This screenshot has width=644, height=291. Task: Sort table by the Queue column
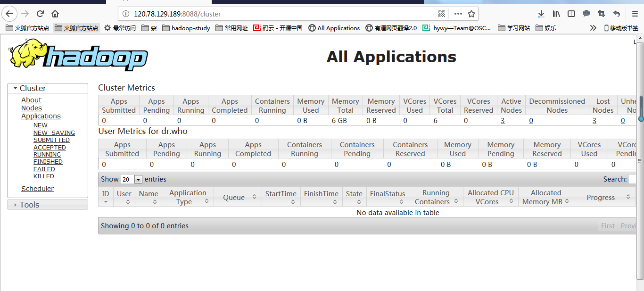[x=238, y=197]
